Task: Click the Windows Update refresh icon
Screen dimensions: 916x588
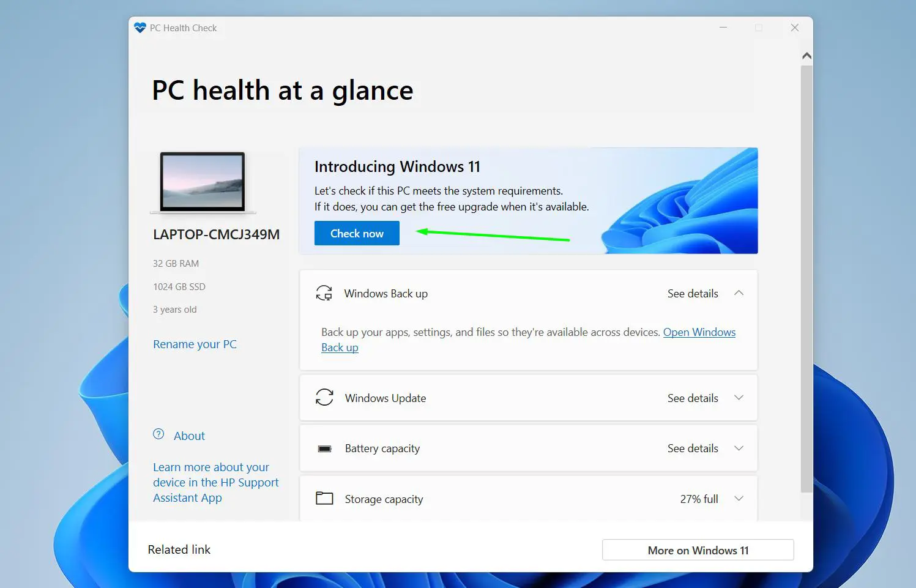Action: pos(324,398)
